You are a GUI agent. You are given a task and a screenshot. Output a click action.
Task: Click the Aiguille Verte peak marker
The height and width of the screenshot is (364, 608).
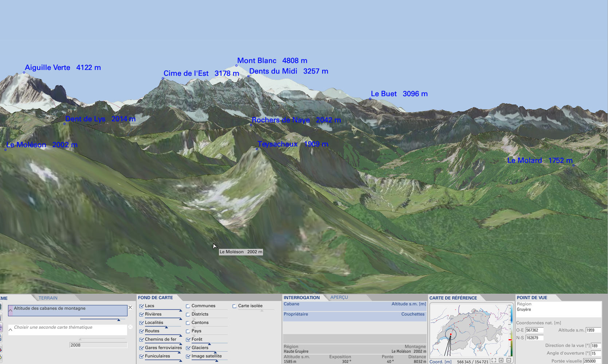[24, 73]
